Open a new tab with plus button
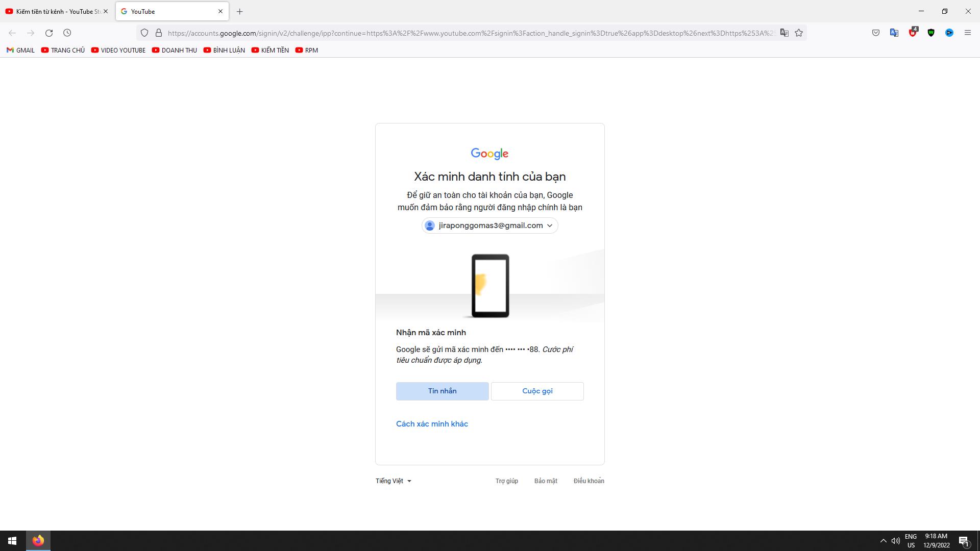Screen dimensions: 980x551 point(239,11)
